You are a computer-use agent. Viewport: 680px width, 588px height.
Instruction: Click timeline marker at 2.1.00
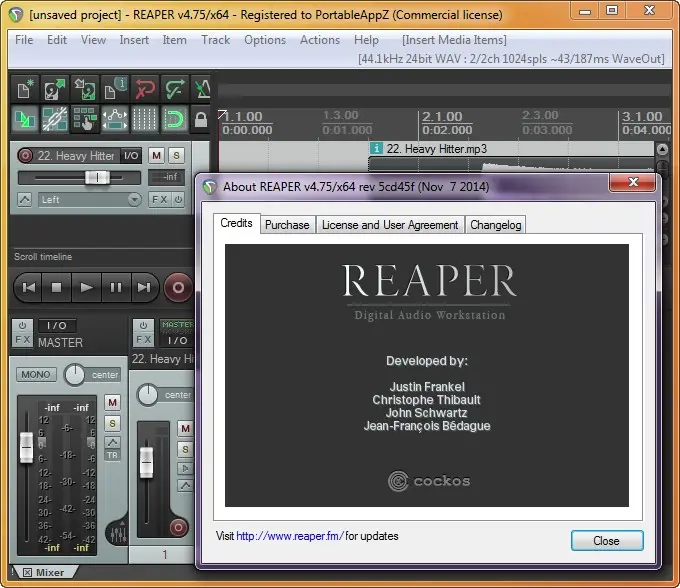coord(442,116)
